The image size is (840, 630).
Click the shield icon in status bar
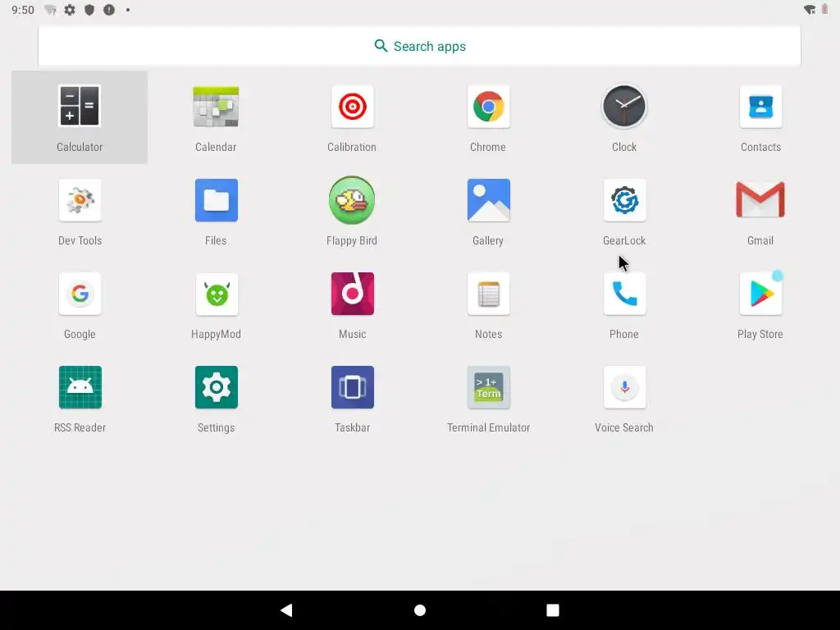[x=89, y=10]
